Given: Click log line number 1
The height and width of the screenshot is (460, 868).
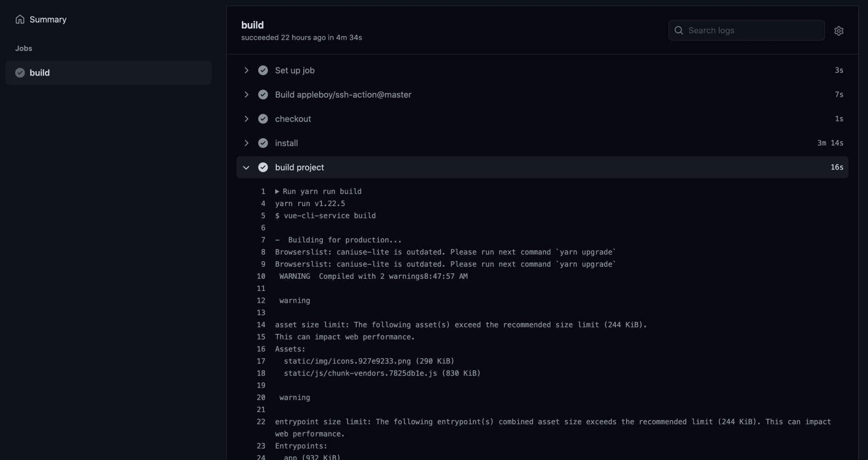Looking at the screenshot, I should (x=263, y=192).
